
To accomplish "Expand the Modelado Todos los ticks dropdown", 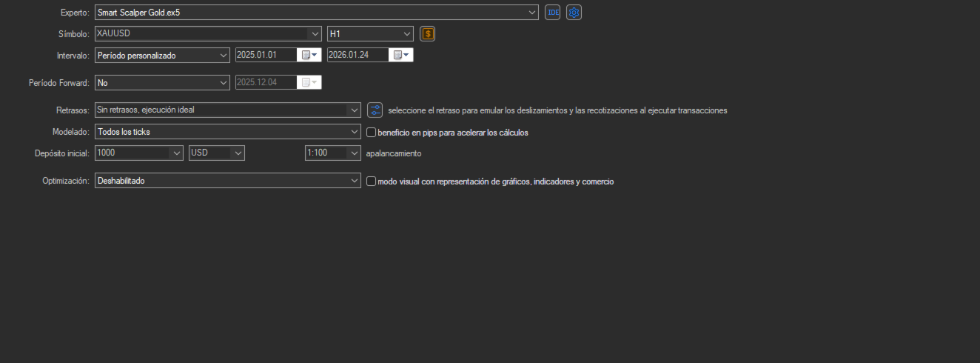I will coord(355,132).
